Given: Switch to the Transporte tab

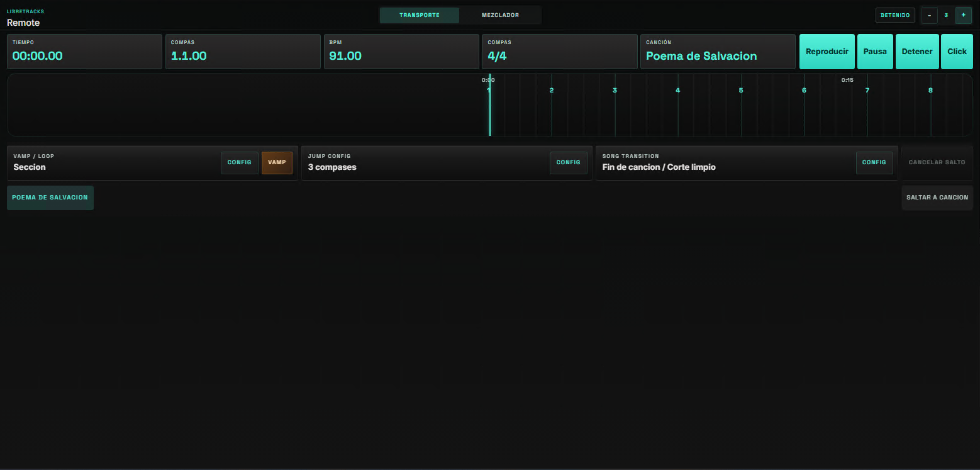Looking at the screenshot, I should click(x=419, y=15).
